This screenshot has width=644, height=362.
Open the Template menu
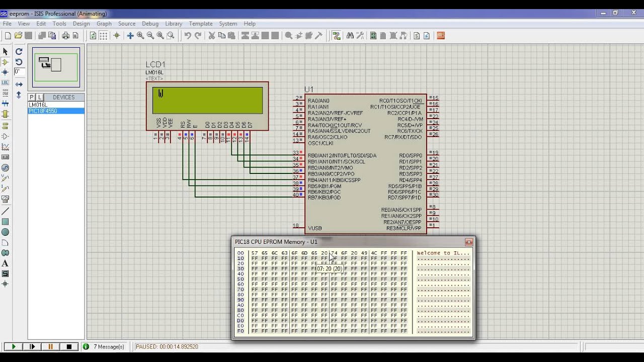click(201, 24)
